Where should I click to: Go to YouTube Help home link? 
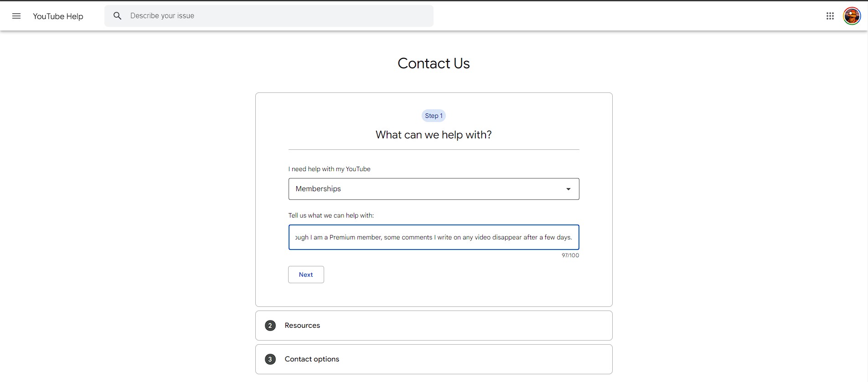(58, 16)
